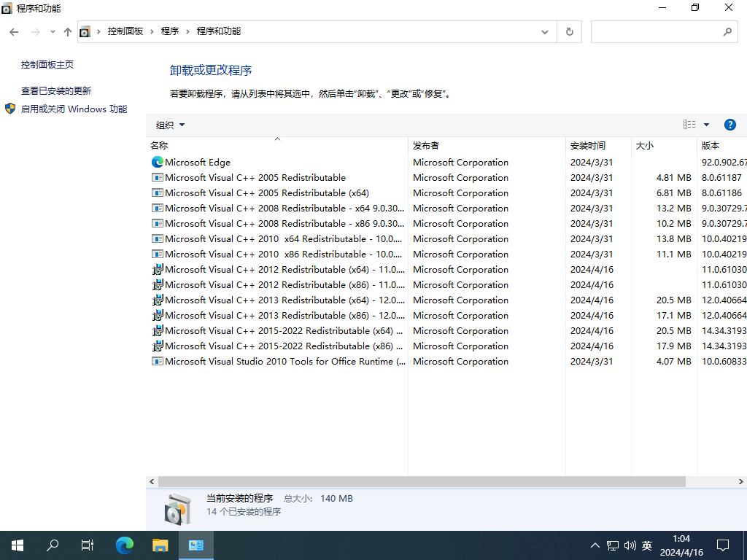Click the change view icon

[x=689, y=125]
